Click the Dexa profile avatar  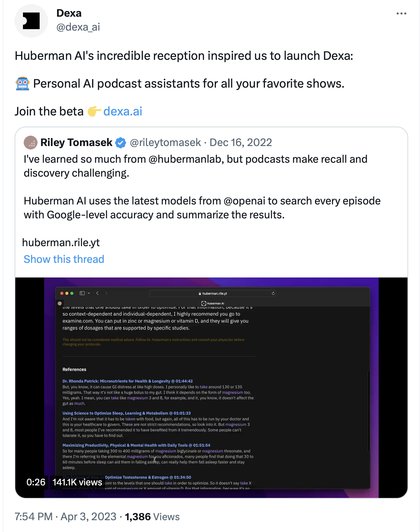(31, 21)
